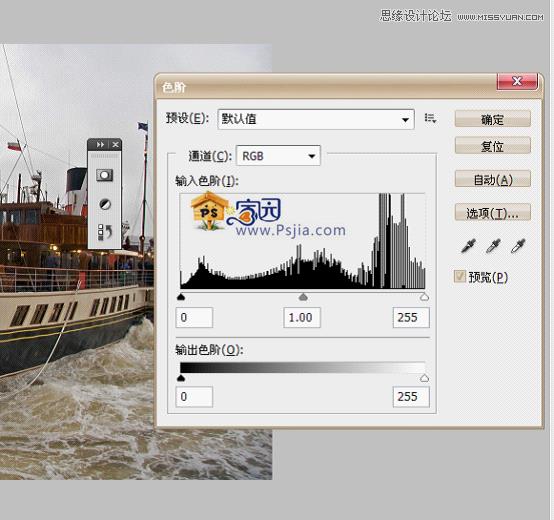Click the half-filled circle adjustment icon

pos(105,204)
